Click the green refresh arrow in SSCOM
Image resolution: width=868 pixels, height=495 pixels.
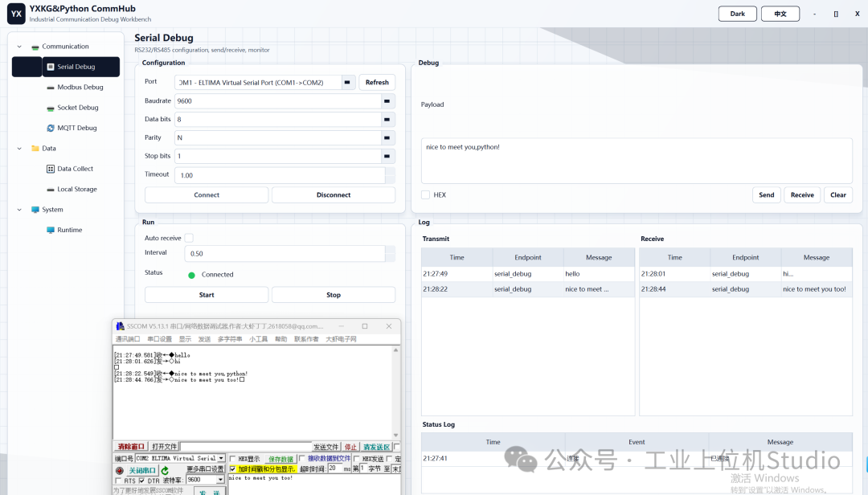165,471
